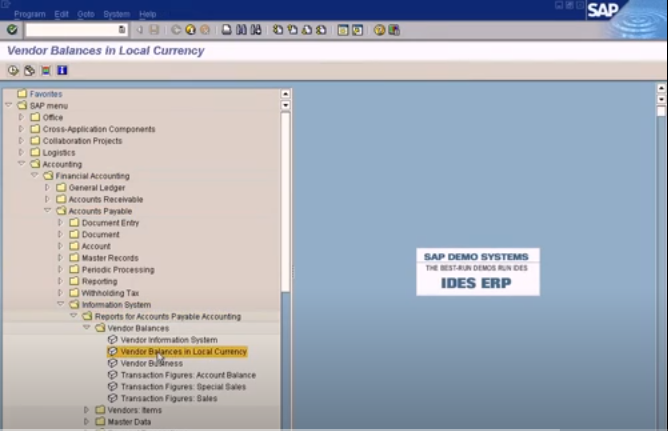Open the System menu
This screenshot has height=431, width=668.
pyautogui.click(x=116, y=14)
